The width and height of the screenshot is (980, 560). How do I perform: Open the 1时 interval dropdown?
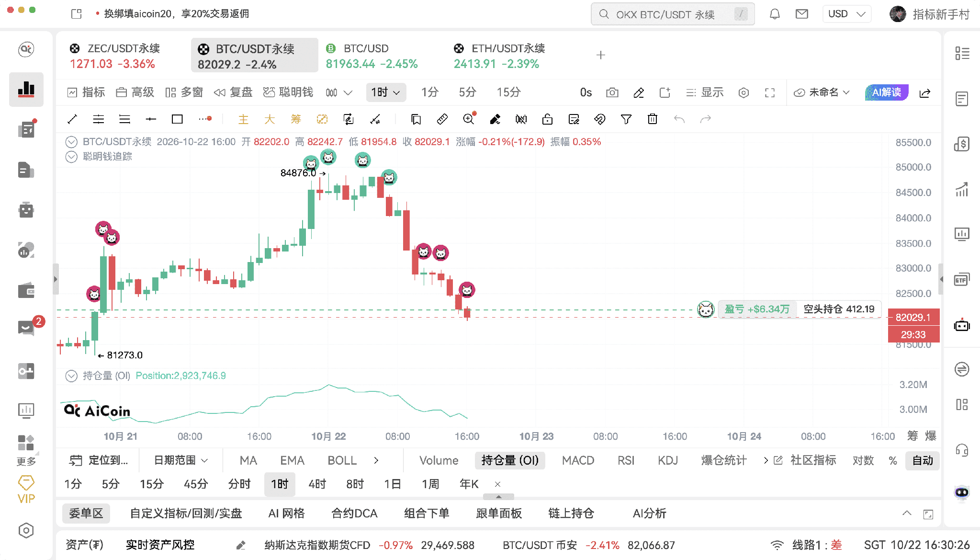(x=386, y=92)
